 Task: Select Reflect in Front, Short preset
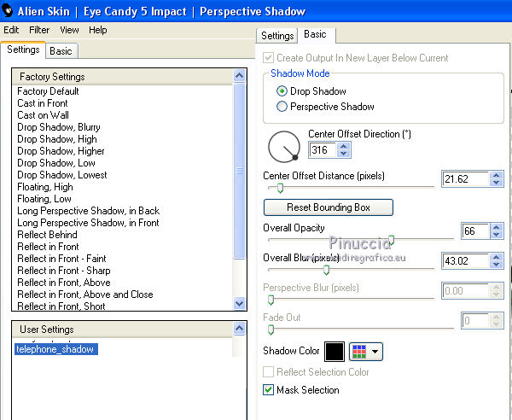coord(61,306)
